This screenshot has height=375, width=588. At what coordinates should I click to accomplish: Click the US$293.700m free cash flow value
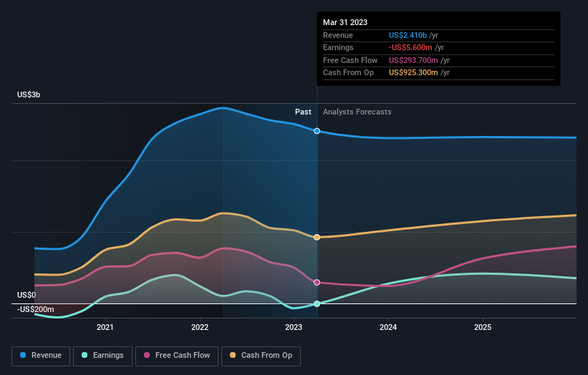pyautogui.click(x=413, y=60)
